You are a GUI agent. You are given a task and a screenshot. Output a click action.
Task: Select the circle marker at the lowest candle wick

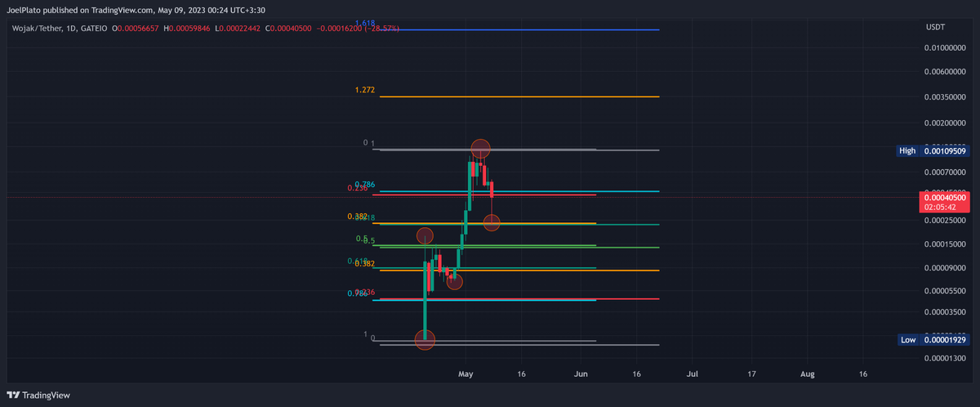(x=425, y=339)
